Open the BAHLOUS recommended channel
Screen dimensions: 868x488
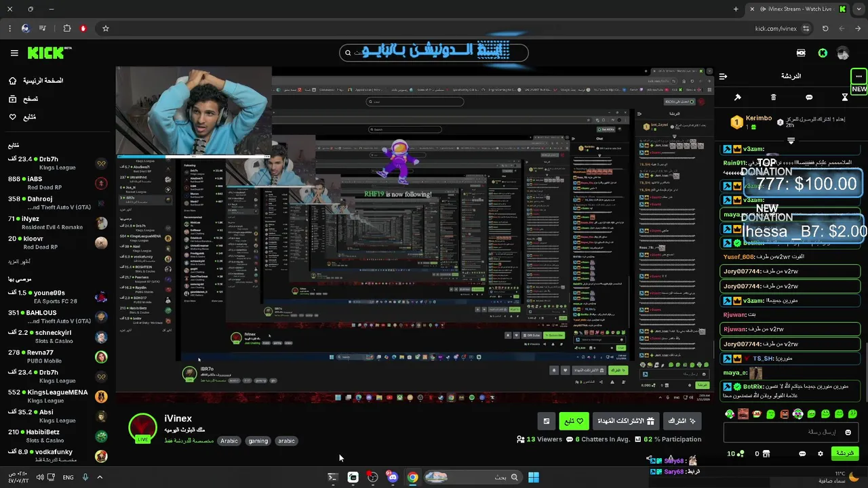[x=57, y=317]
